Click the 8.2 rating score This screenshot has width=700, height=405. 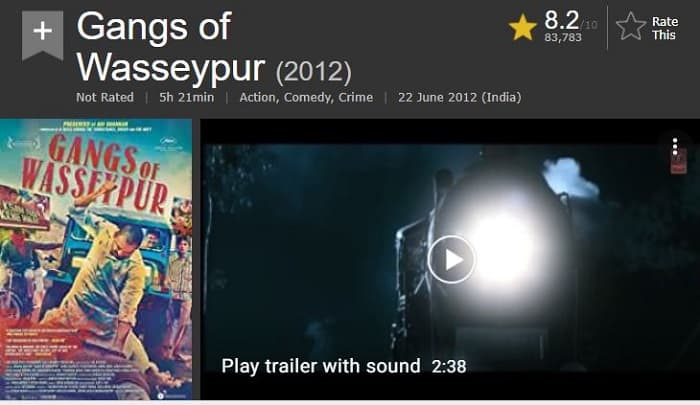coord(562,20)
